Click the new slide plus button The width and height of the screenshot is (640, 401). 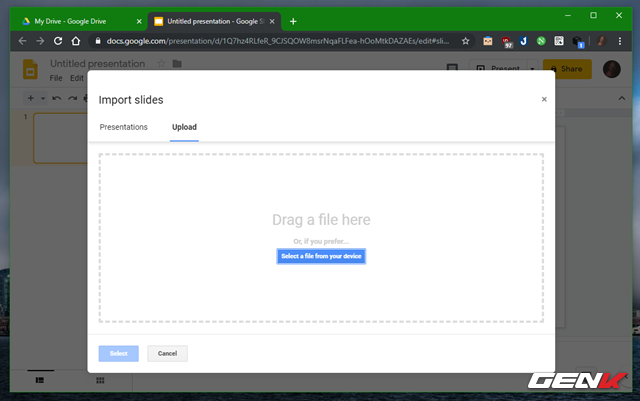31,98
